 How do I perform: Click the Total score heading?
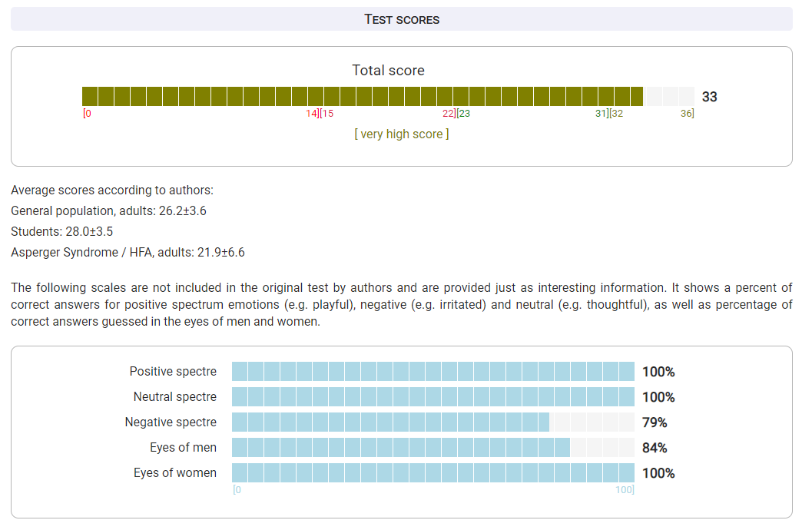click(x=388, y=71)
